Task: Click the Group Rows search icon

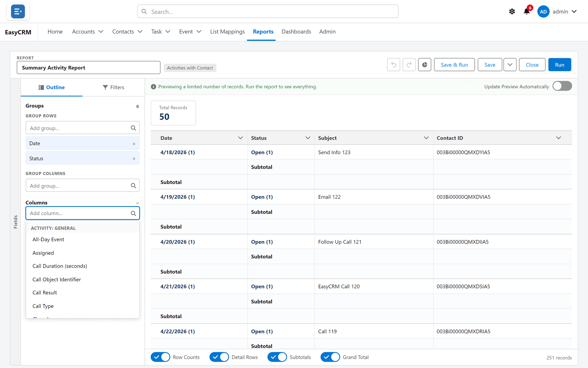Action: (x=133, y=128)
